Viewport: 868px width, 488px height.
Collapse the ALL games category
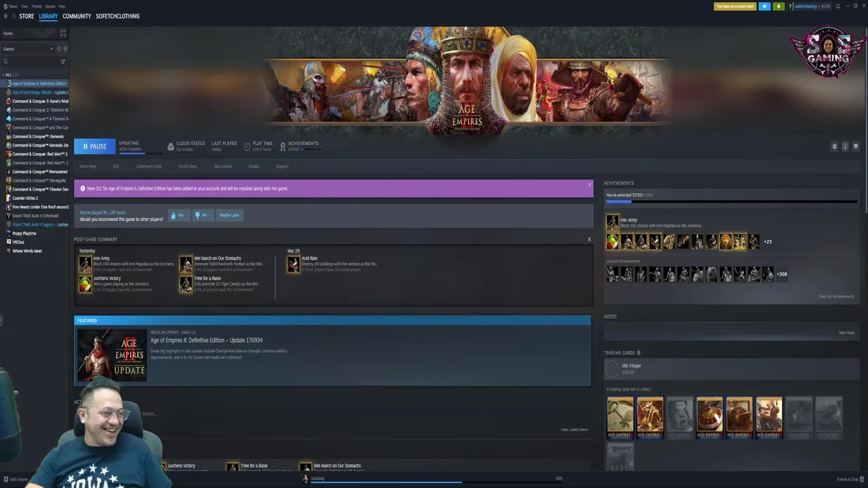tap(3, 75)
